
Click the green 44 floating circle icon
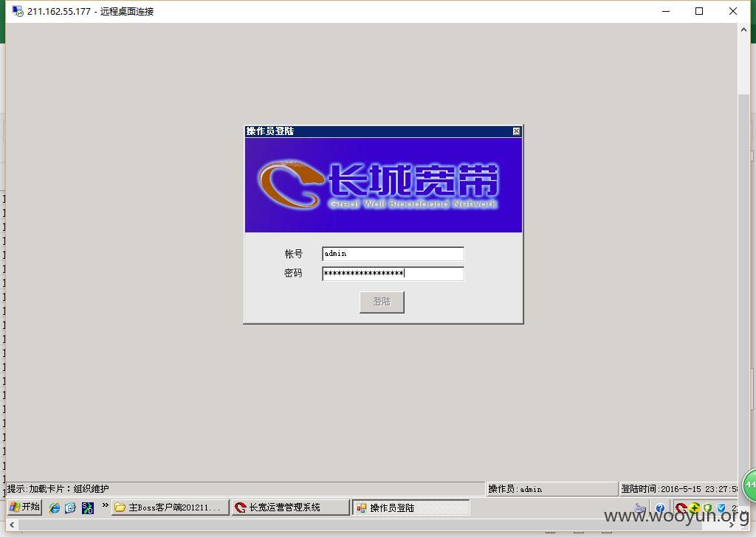pos(749,485)
